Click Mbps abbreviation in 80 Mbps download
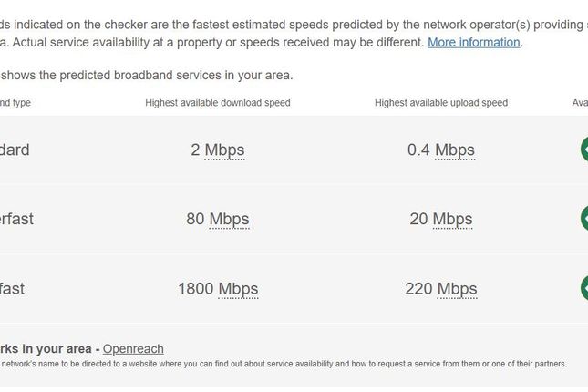The image size is (588, 392). tap(229, 219)
